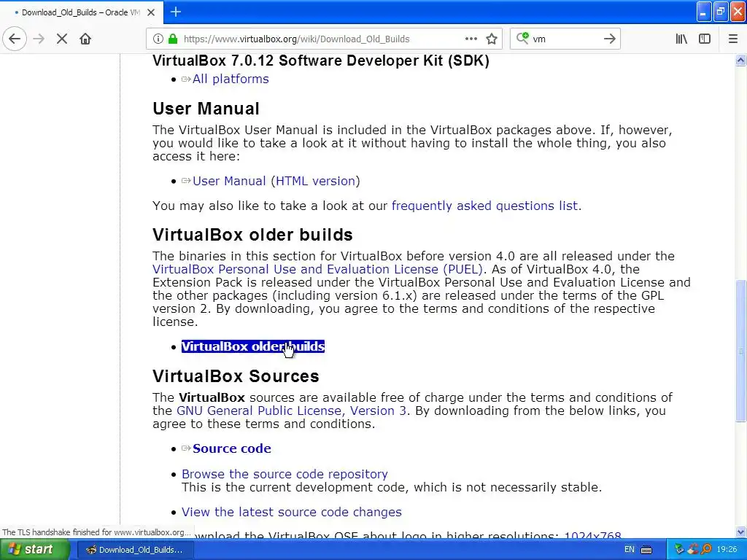Click the keyboard tray icon

click(646, 550)
